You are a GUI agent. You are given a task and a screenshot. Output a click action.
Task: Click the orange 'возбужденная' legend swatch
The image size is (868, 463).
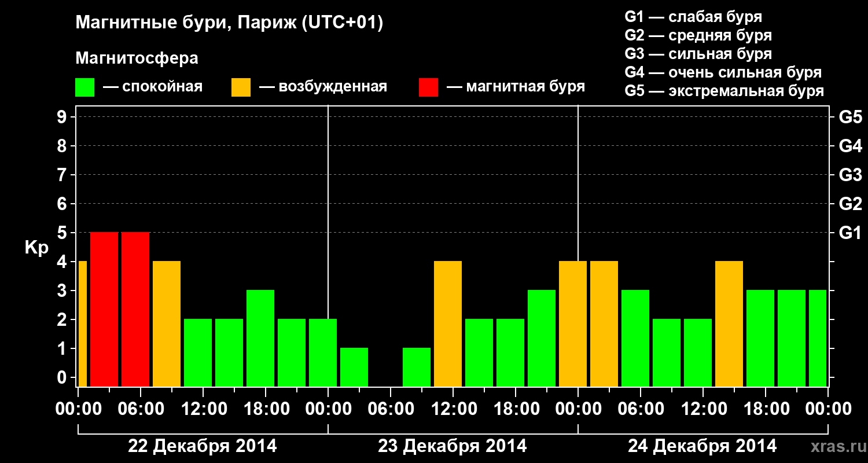[x=241, y=87]
